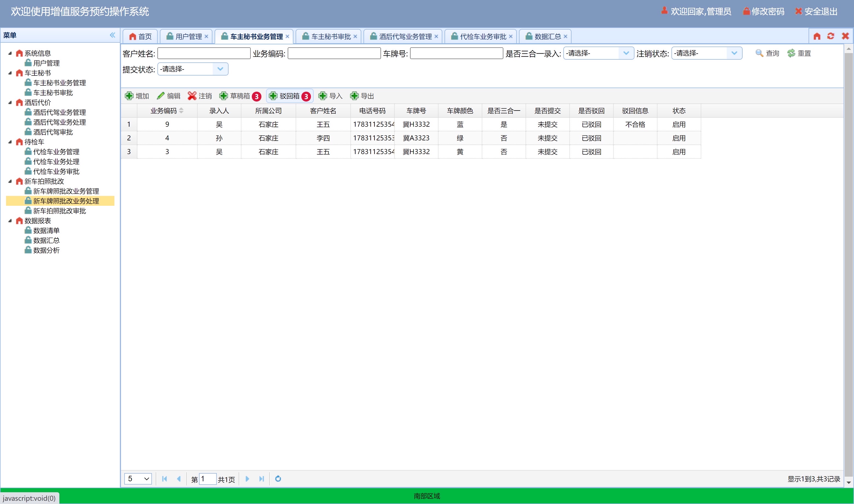Viewport: 854px width, 504px height.
Task: Open the 草稿箱 drafts box
Action: (x=240, y=96)
